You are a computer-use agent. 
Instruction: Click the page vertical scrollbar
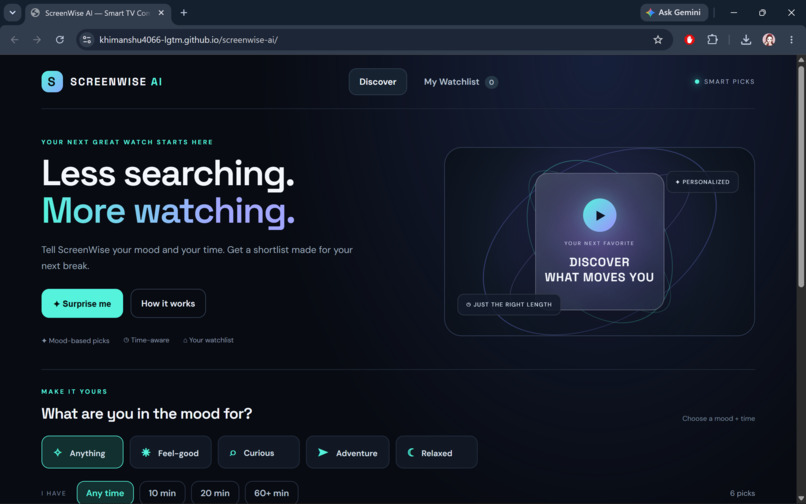pos(801,175)
